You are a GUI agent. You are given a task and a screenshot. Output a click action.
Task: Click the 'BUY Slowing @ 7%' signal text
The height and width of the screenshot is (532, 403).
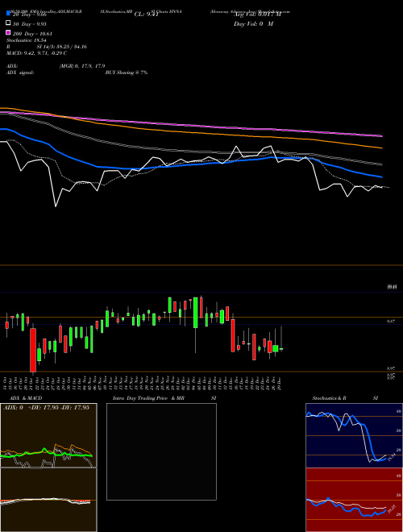[x=127, y=73]
